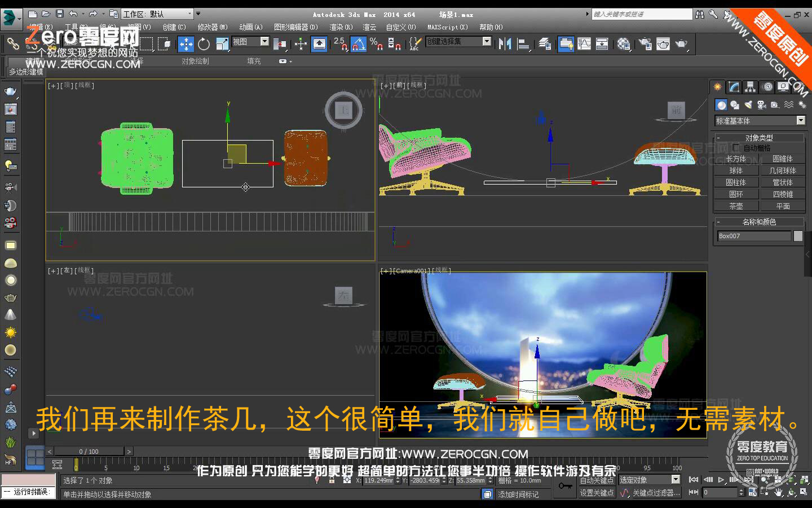Open the Hierarchy panel tab
The width and height of the screenshot is (812, 508).
[750, 86]
